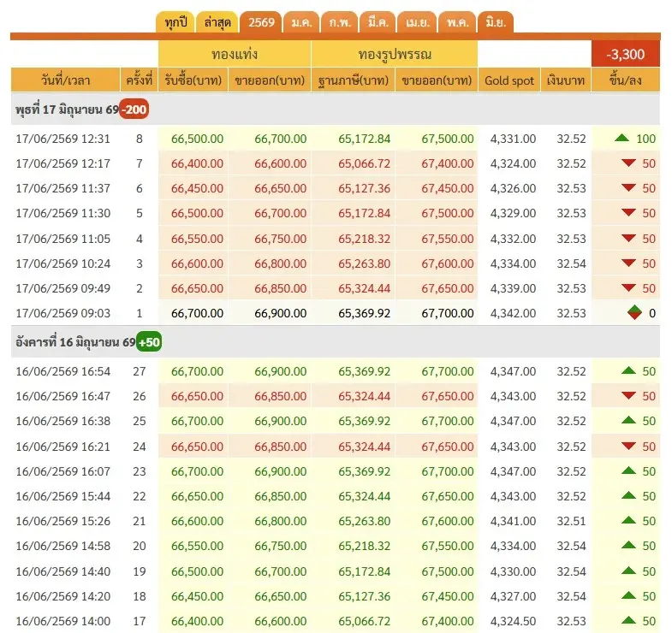This screenshot has width=672, height=633.
Task: Click the red down arrow in the 16:21 row
Action: coord(628,446)
